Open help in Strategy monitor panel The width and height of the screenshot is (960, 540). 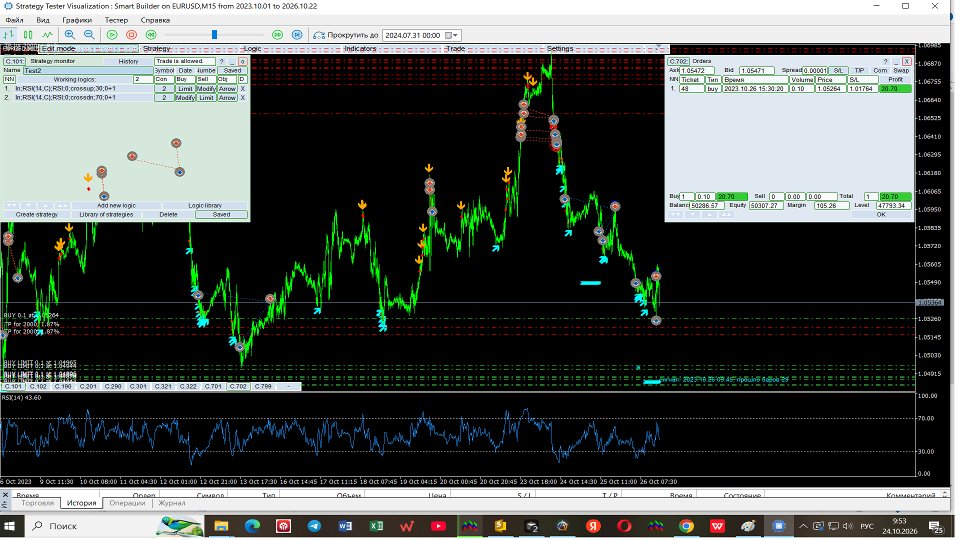pos(222,61)
